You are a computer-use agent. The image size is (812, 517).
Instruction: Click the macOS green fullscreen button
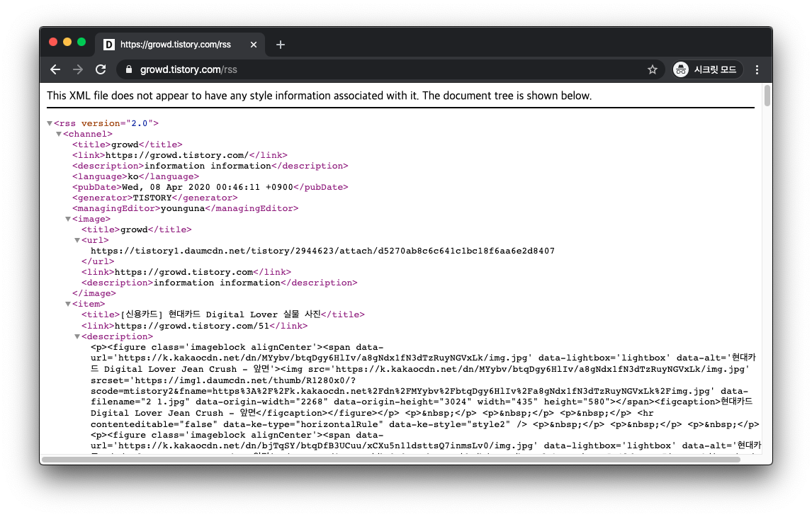[81, 42]
